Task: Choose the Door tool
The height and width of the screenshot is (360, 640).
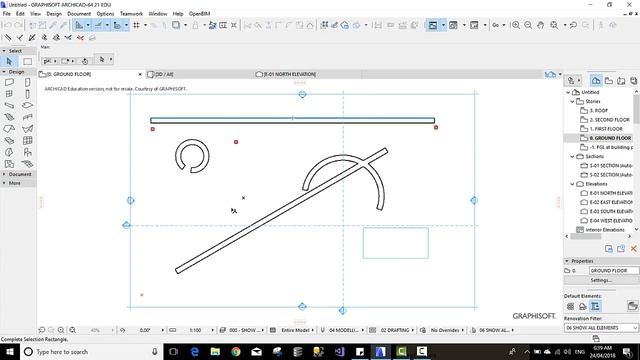Action: [x=27, y=82]
